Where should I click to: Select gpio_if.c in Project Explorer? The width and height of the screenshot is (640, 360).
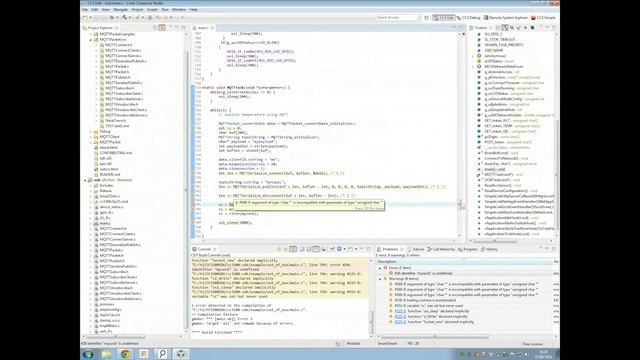(x=106, y=212)
